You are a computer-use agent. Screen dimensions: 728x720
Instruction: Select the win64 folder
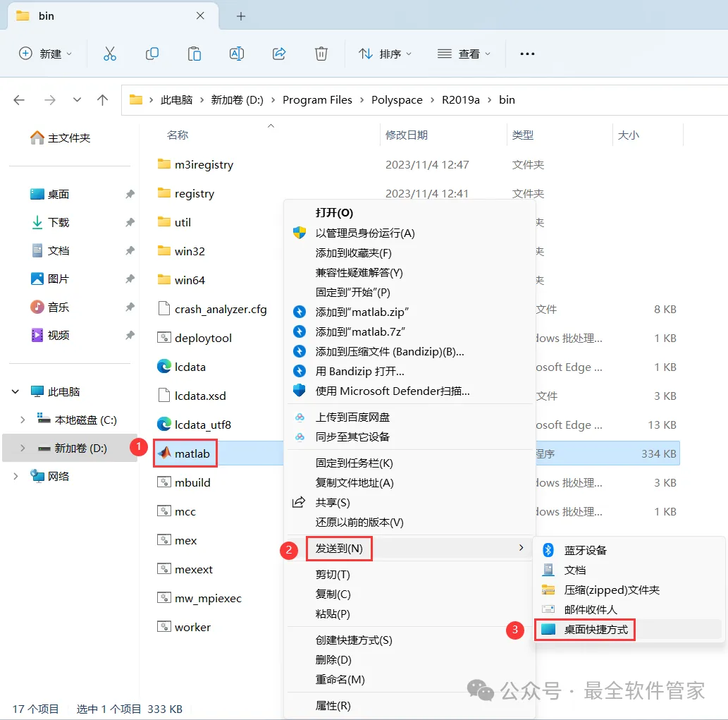pos(189,280)
